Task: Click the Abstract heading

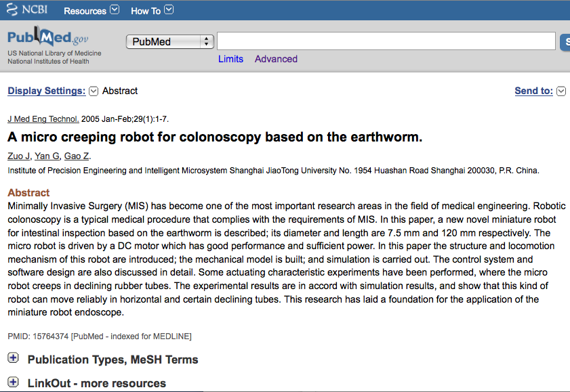Action: 28,193
